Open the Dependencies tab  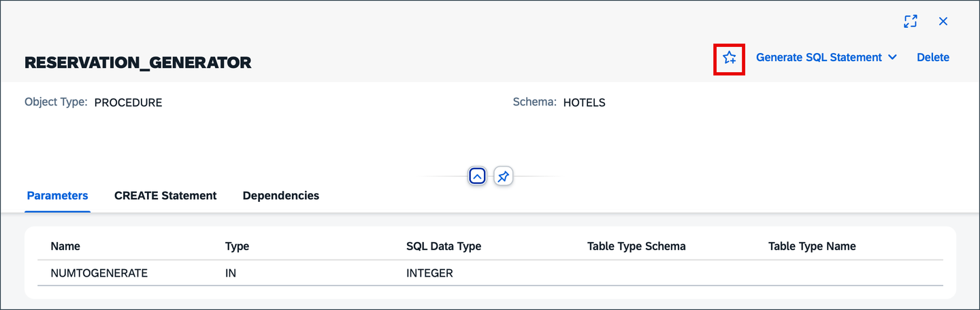281,196
